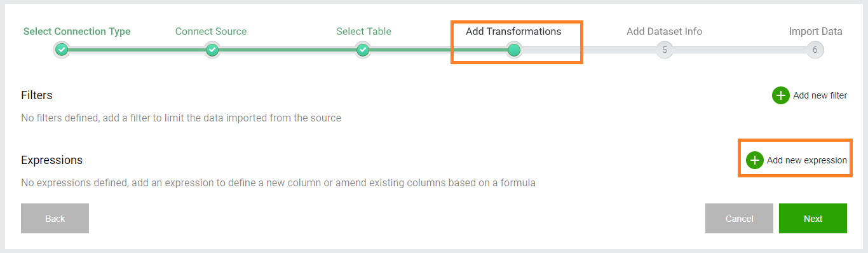Click the Add new expression text link
This screenshot has height=253, width=868.
click(806, 160)
